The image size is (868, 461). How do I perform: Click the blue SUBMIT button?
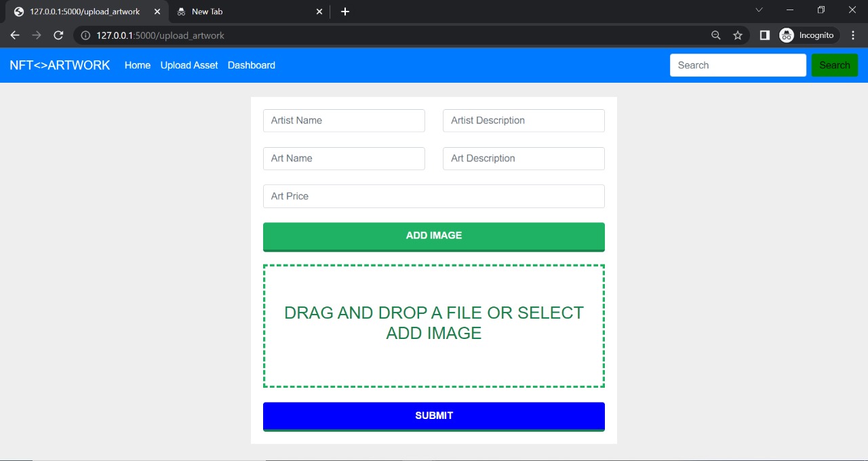(x=434, y=416)
